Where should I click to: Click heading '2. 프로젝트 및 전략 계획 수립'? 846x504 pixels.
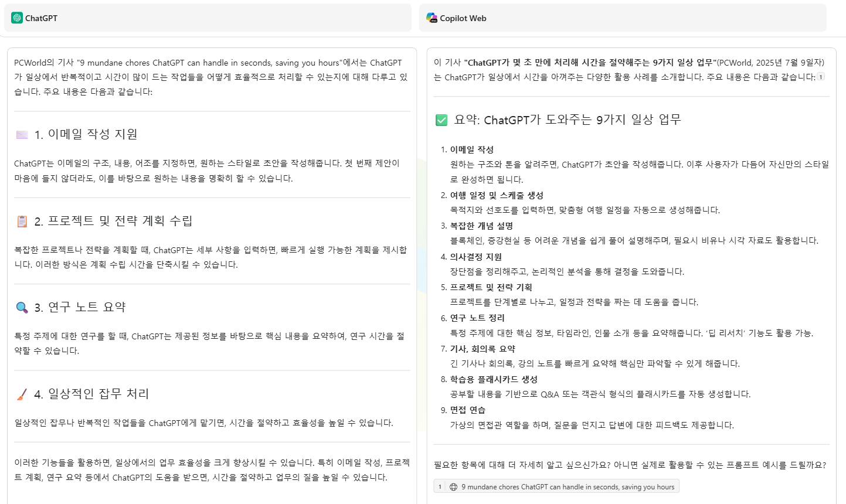coord(113,221)
